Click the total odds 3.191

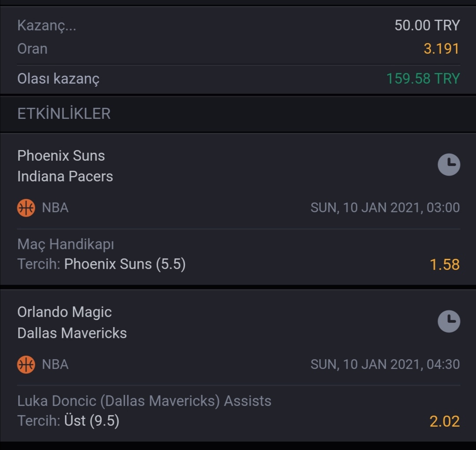441,49
